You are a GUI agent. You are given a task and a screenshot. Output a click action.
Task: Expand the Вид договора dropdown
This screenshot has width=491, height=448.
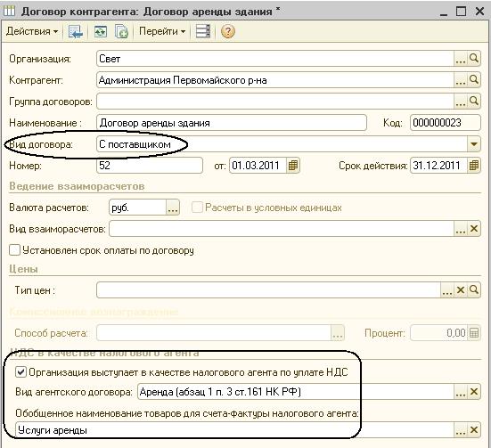click(x=474, y=144)
